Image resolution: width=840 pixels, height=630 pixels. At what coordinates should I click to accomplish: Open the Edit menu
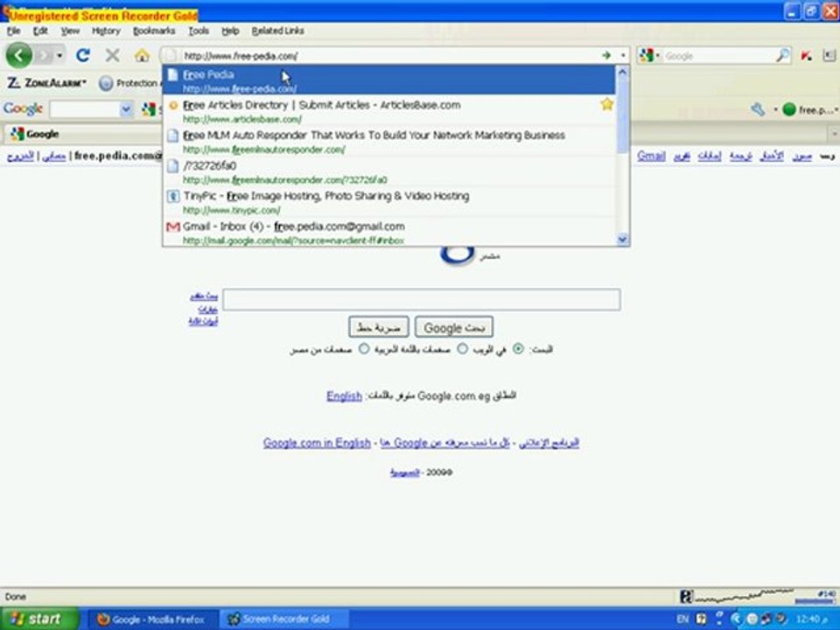click(40, 31)
